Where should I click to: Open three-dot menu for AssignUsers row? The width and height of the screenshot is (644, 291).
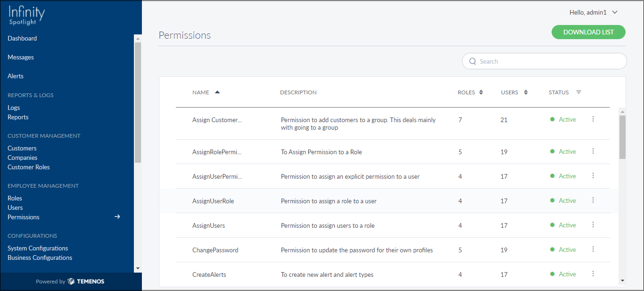point(593,225)
